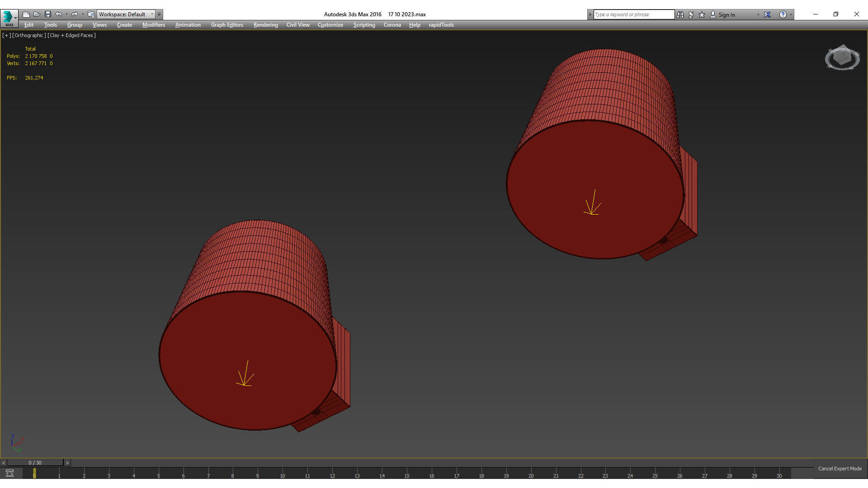Toggle the timeline mini curve editor icon
Image resolution: width=868 pixels, height=488 pixels.
(x=9, y=473)
